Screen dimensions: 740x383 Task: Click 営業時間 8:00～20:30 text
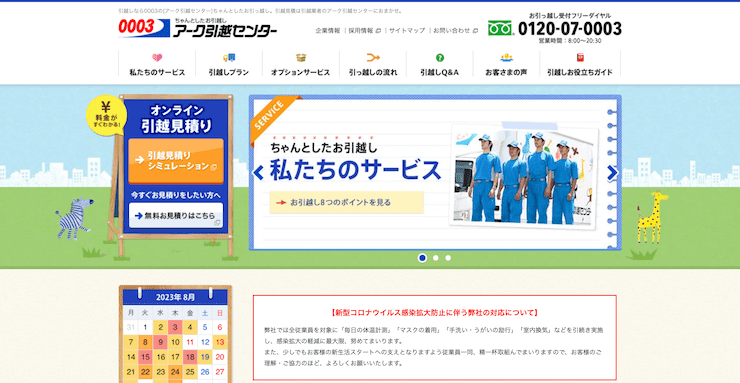coord(570,41)
